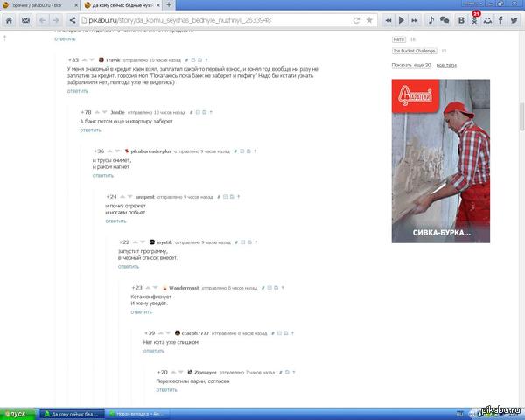Image resolution: width=525 pixels, height=420 pixels.
Task: Reload page with the refresh icon
Action: pyautogui.click(x=356, y=20)
